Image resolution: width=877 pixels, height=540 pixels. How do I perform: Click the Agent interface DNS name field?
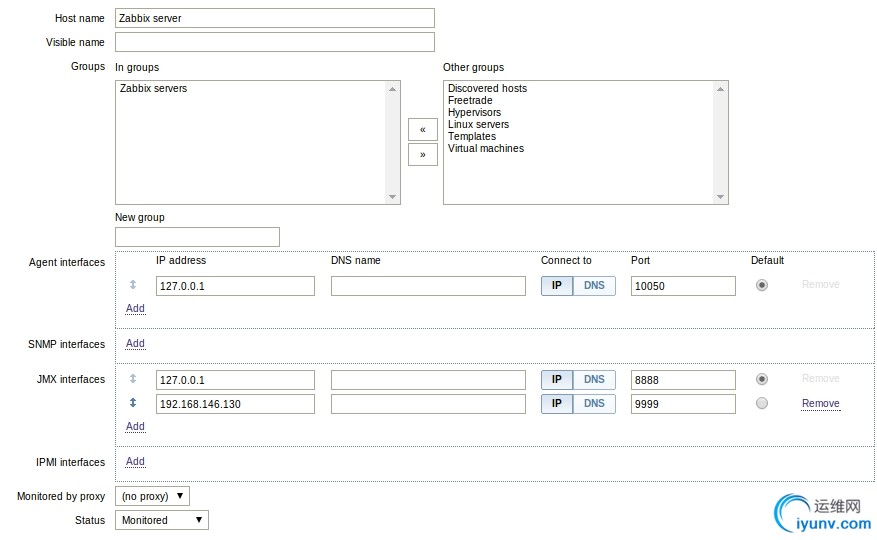coord(428,286)
